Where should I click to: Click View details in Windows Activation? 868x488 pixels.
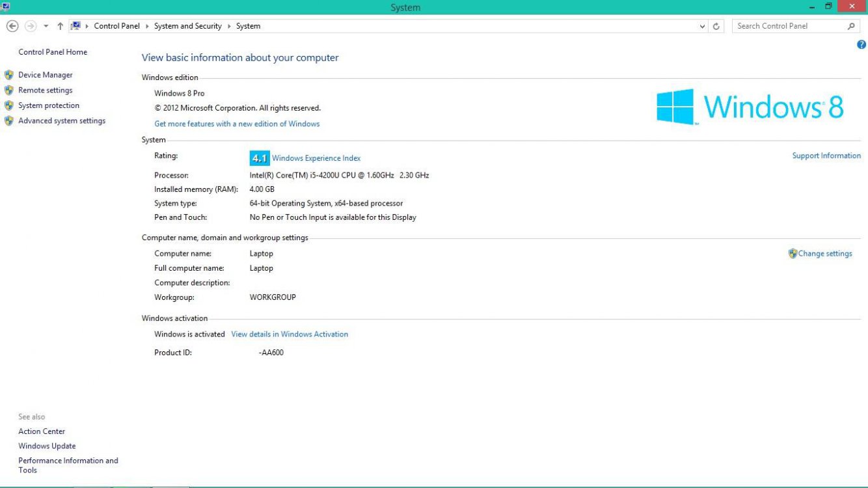(289, 334)
